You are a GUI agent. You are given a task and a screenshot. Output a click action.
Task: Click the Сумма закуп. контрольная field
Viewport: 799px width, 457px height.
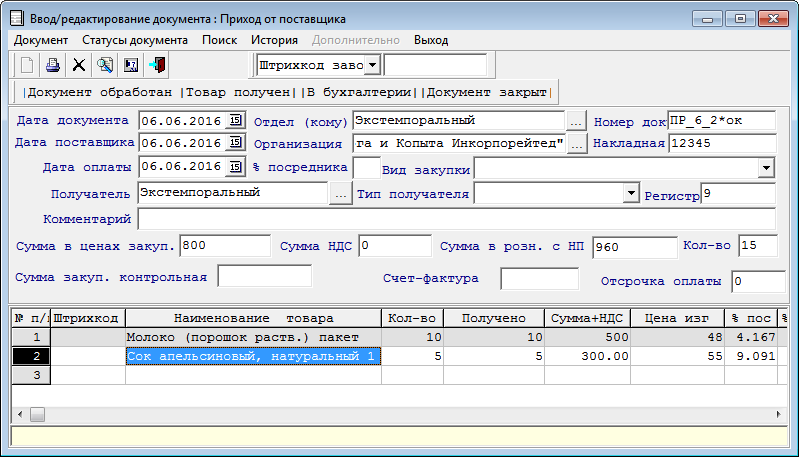point(264,276)
